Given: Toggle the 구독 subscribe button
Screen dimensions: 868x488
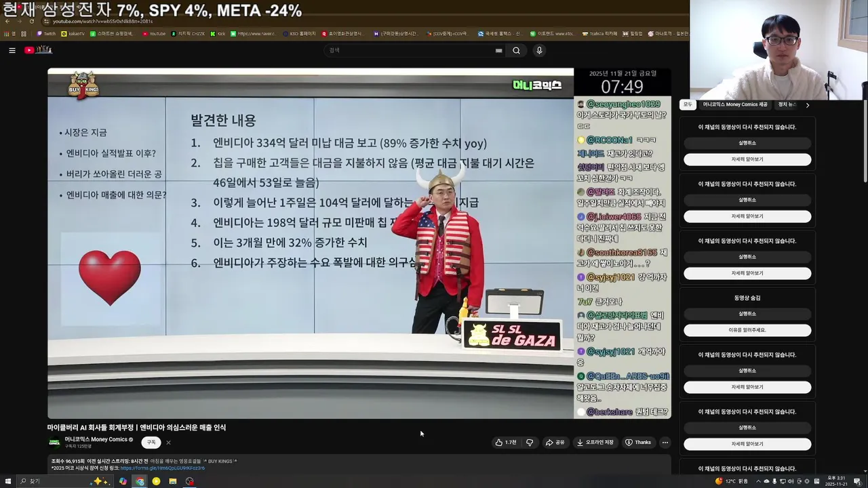Looking at the screenshot, I should coord(151,443).
